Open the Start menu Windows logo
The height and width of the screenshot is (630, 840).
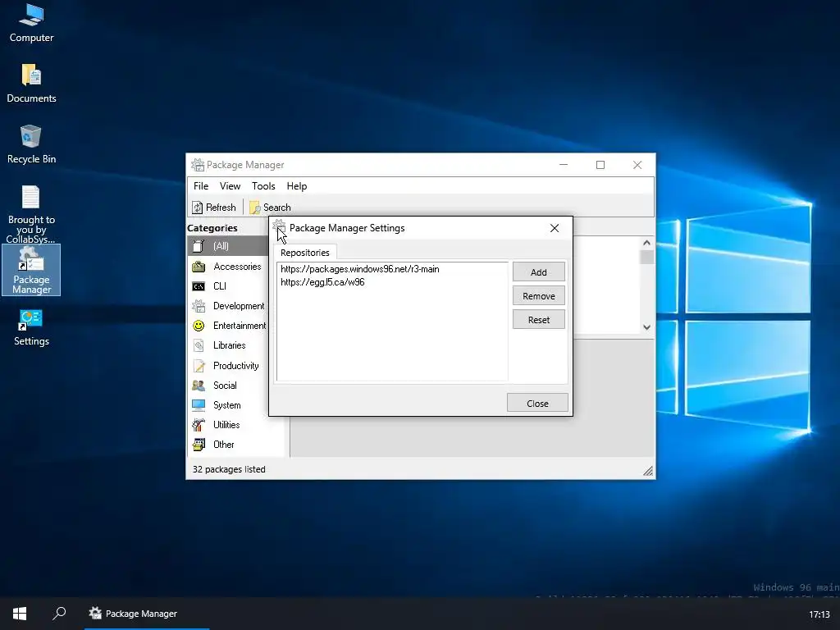coord(20,614)
